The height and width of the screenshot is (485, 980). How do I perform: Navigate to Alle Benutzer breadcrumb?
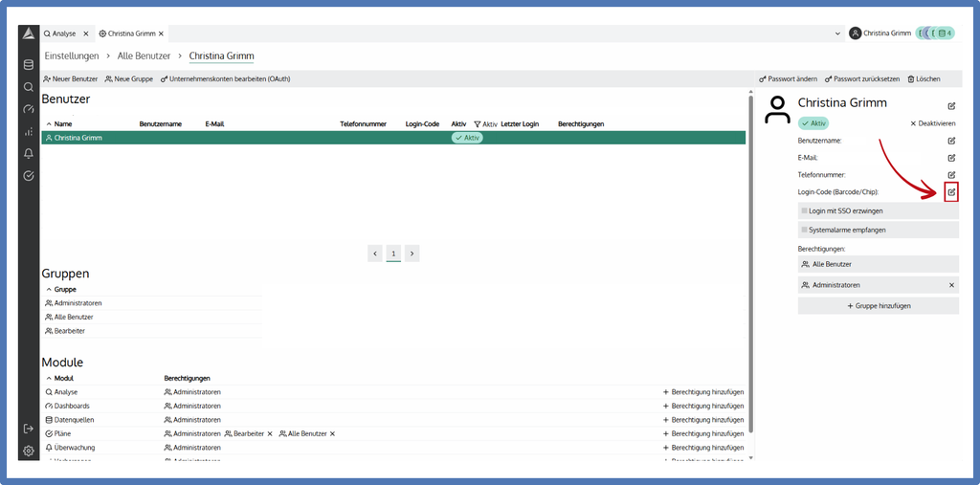tap(144, 56)
